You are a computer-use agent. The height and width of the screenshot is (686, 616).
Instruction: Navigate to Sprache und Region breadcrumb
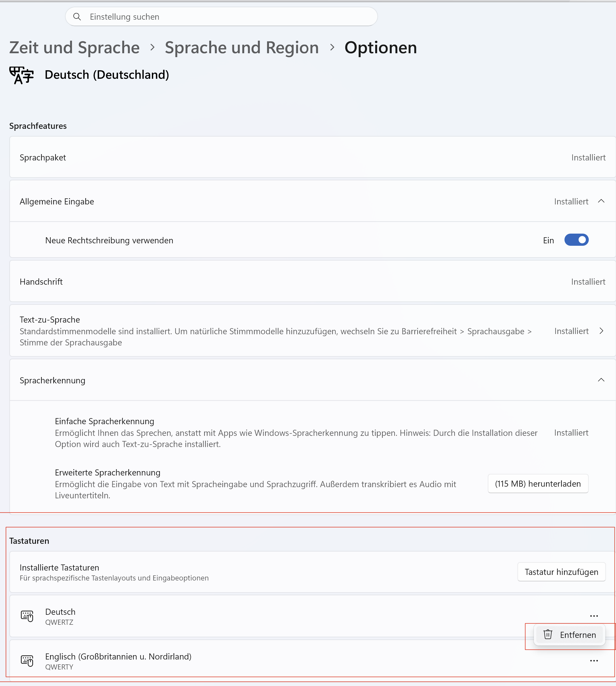(242, 47)
